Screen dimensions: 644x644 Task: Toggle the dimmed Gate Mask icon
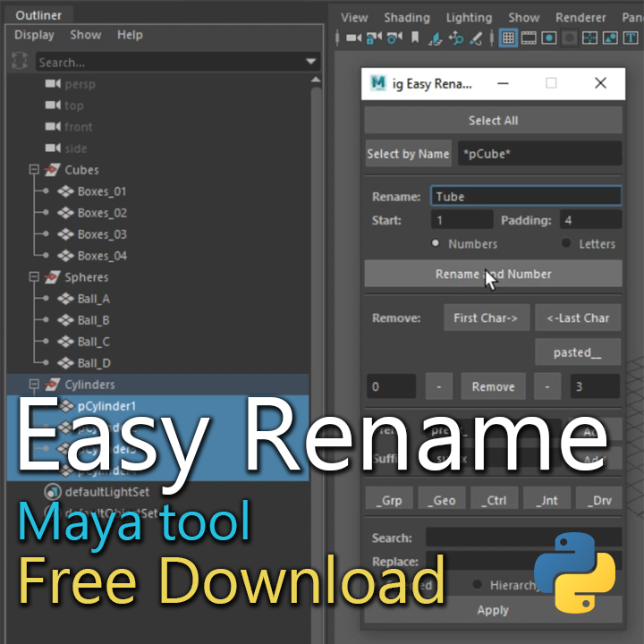click(569, 38)
